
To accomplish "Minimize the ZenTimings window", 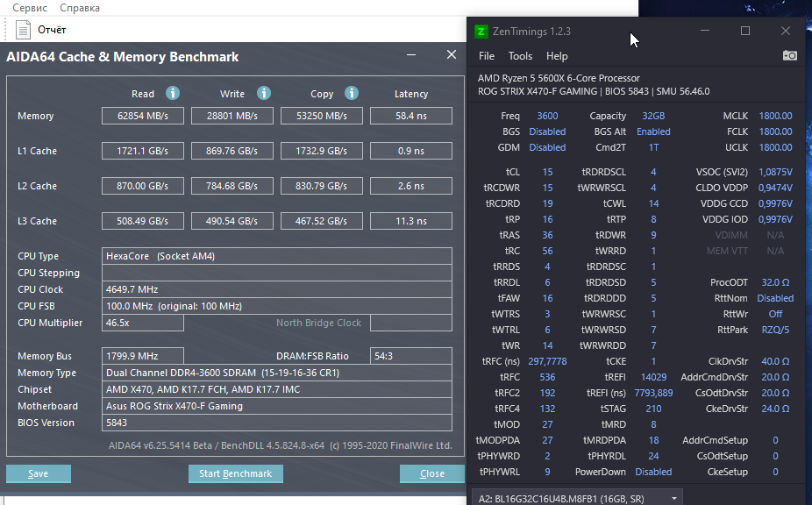I will coord(705,31).
